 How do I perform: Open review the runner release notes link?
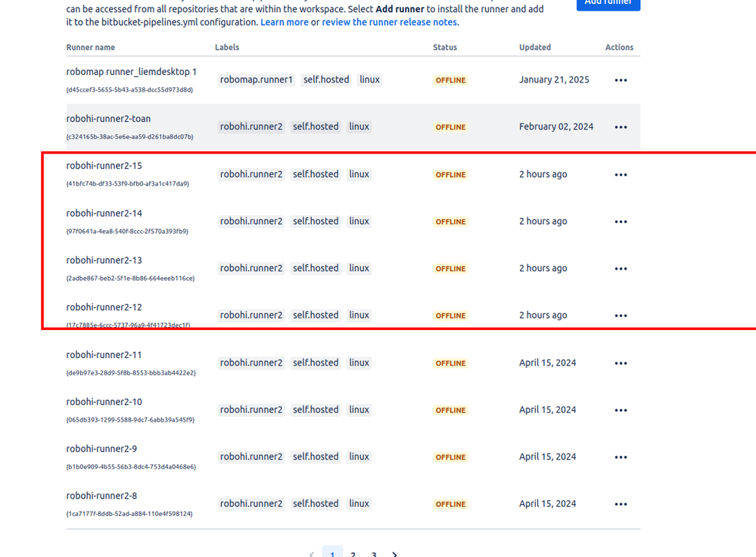pos(389,22)
